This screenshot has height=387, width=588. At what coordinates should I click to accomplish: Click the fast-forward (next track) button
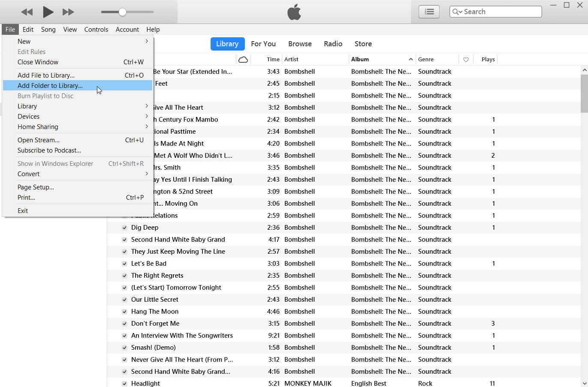coord(68,12)
